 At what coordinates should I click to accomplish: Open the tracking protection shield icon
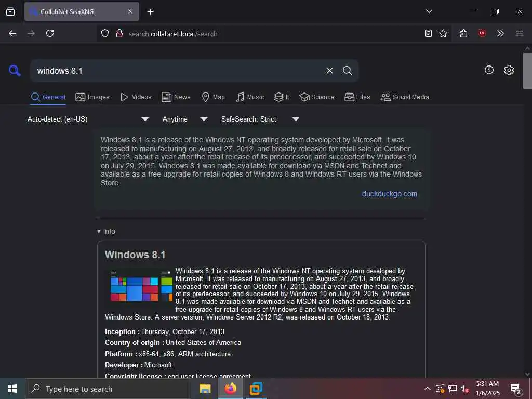point(105,33)
